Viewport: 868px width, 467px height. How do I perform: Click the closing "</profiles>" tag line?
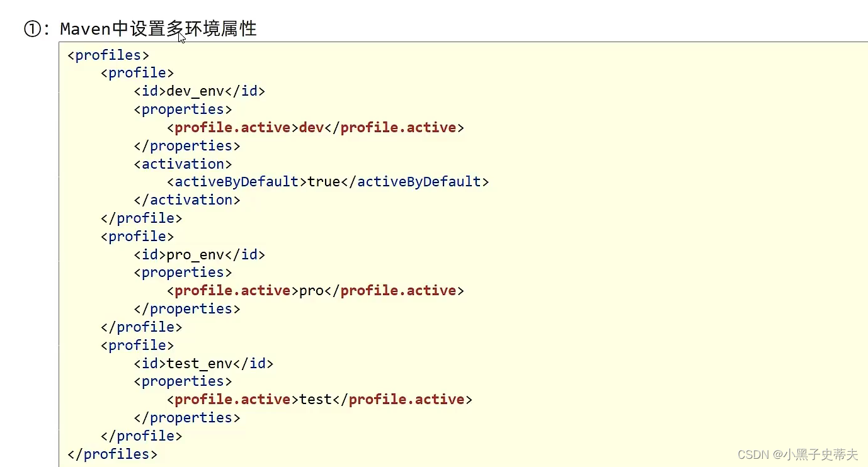[x=112, y=454]
